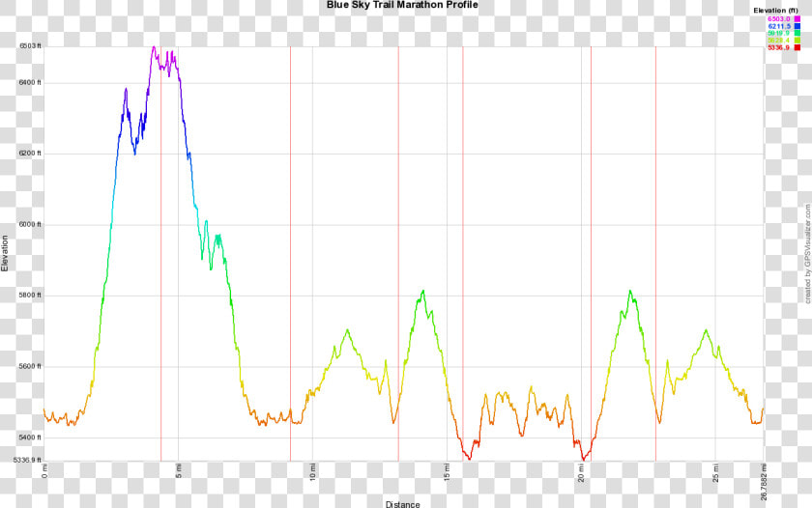This screenshot has width=812, height=508.
Task: Click the '6503 ft' y-axis label
Action: pos(30,46)
